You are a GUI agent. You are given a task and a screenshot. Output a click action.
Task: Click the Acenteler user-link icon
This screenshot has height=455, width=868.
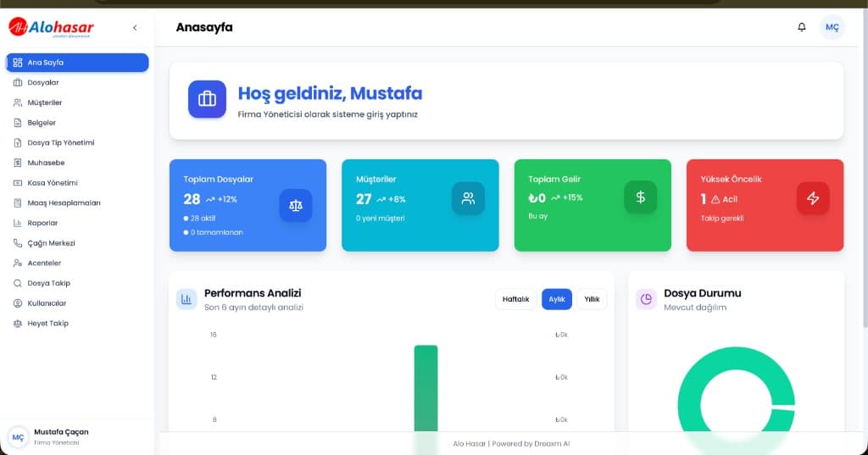(18, 263)
